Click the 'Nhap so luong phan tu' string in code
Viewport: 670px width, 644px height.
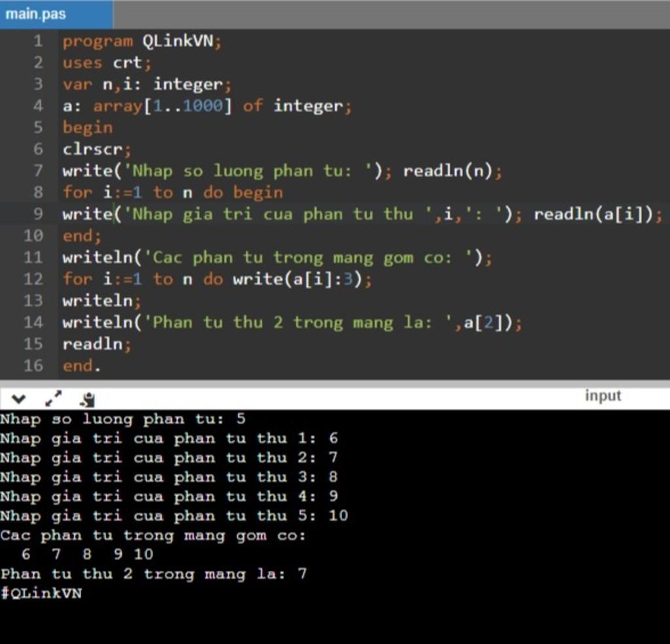click(x=248, y=171)
